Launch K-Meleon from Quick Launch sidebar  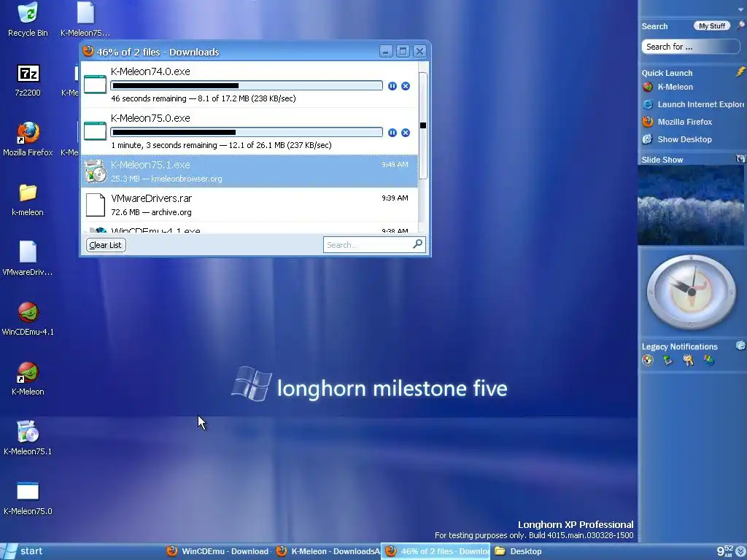[x=667, y=87]
